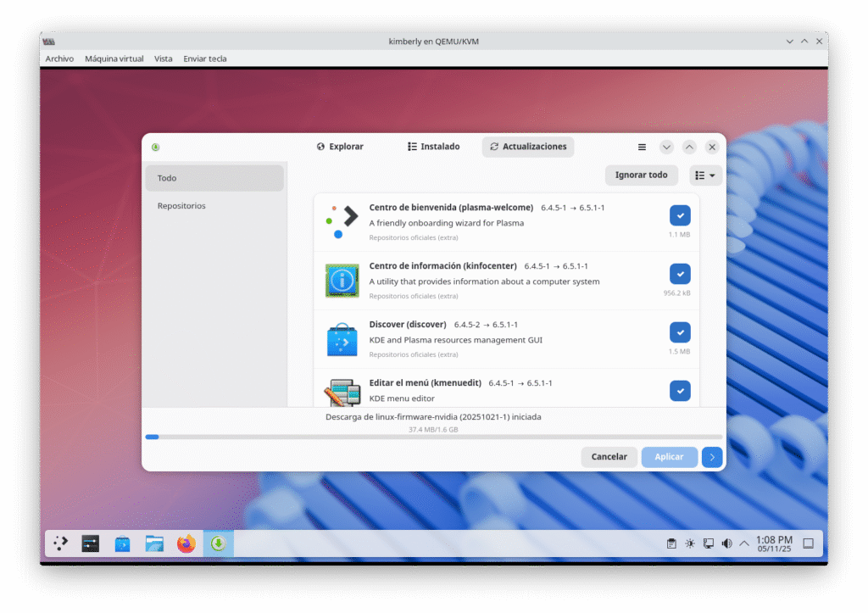Open the hamburger menu in Pamac header
Image resolution: width=868 pixels, height=613 pixels.
point(643,147)
